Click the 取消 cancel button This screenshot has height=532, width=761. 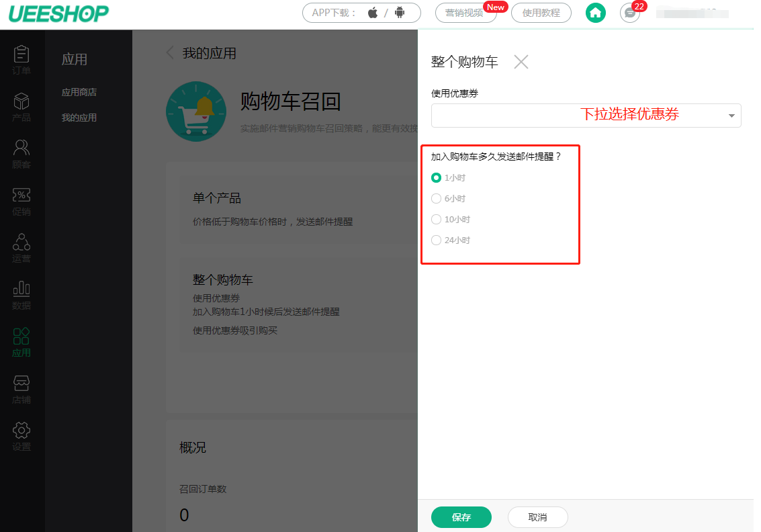538,517
